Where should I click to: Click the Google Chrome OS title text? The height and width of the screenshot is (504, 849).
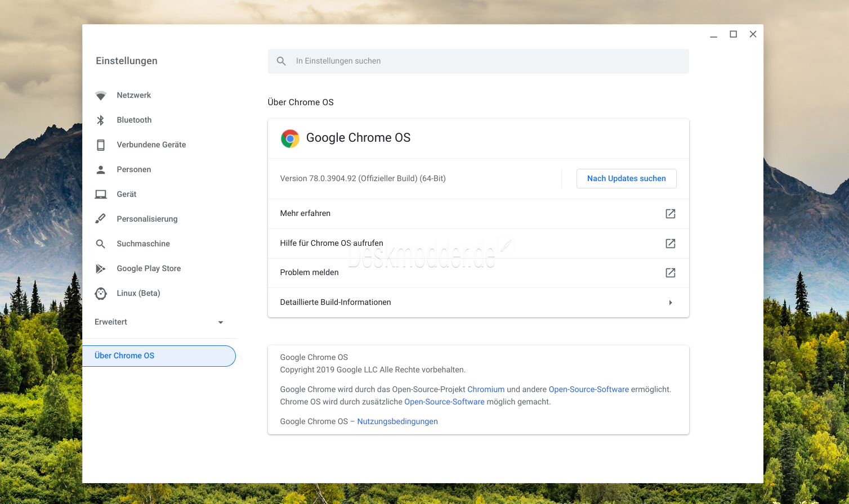point(358,138)
